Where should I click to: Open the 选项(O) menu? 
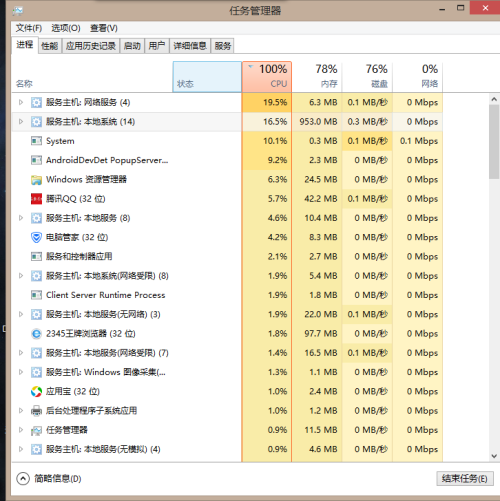66,28
